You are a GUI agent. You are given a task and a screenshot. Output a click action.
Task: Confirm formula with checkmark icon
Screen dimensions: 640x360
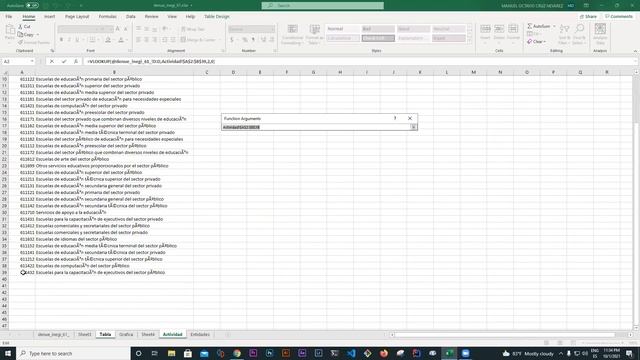pyautogui.click(x=64, y=61)
